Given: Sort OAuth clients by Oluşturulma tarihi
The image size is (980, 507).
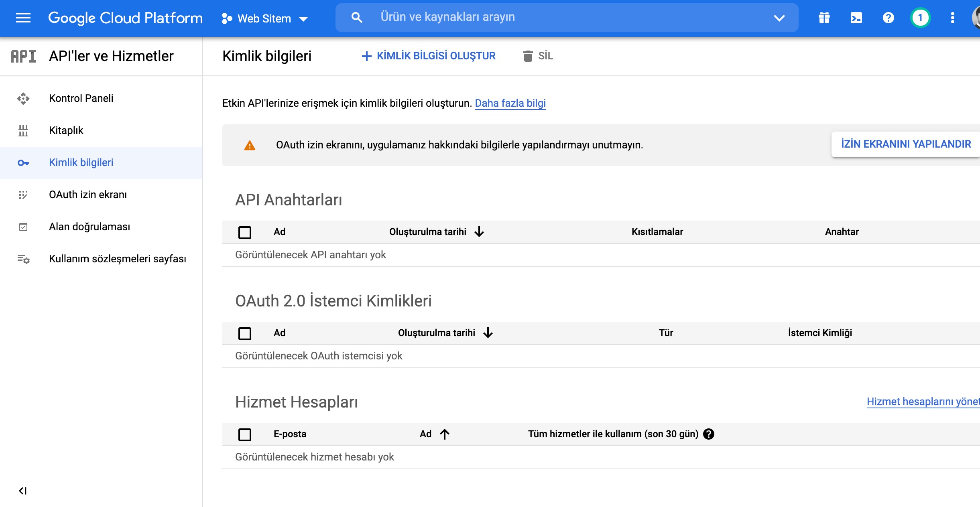Looking at the screenshot, I should point(445,333).
